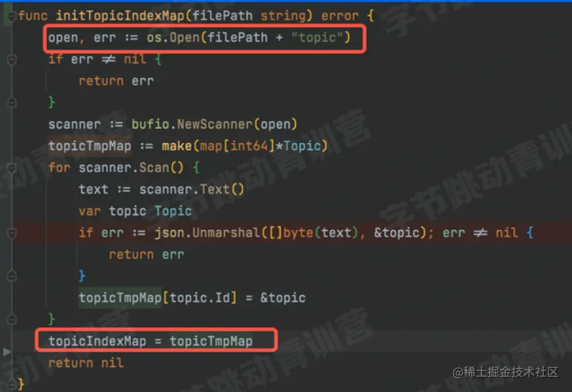Click fold-end marker beside first closing brace

click(12, 102)
